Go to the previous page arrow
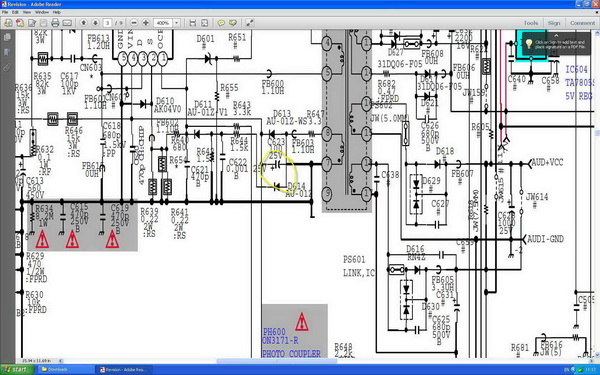Viewport: 600px width, 375px height. pos(84,23)
